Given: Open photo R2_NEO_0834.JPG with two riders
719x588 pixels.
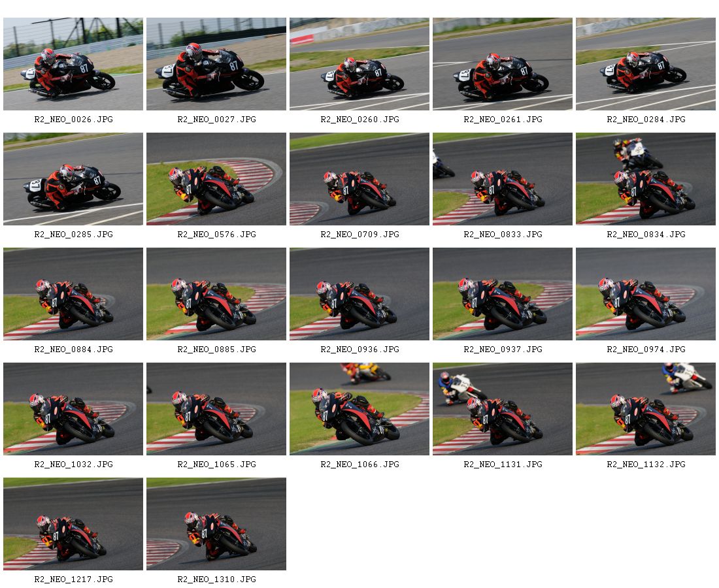Looking at the screenshot, I should tap(646, 179).
